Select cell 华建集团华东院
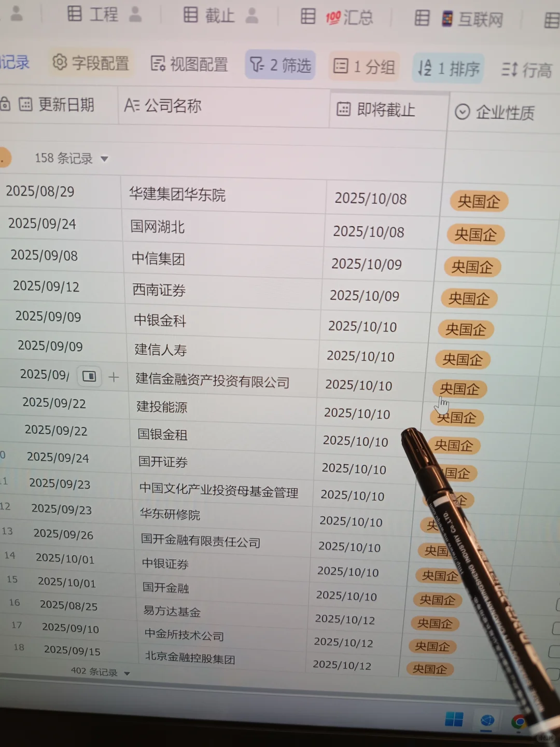560x747 pixels. [x=224, y=195]
